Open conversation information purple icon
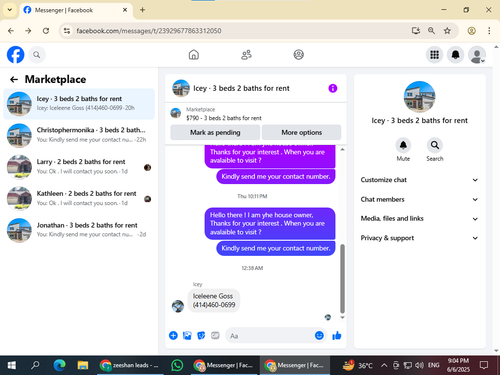This screenshot has height=375, width=500. pos(333,88)
